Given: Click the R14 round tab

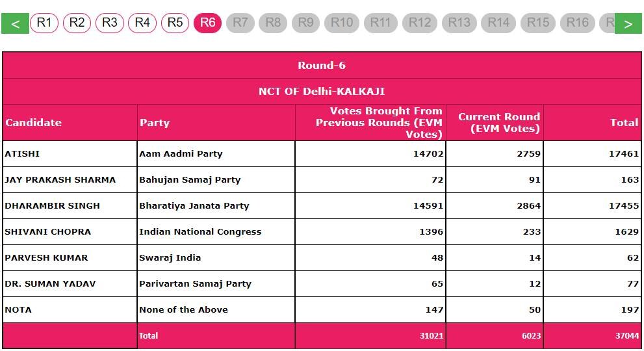Looking at the screenshot, I should pos(498,23).
